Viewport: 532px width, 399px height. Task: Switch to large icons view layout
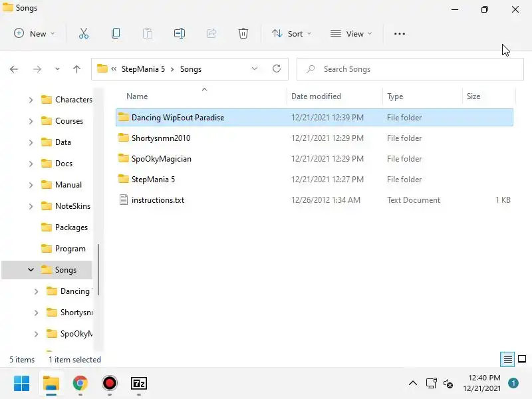[522, 359]
